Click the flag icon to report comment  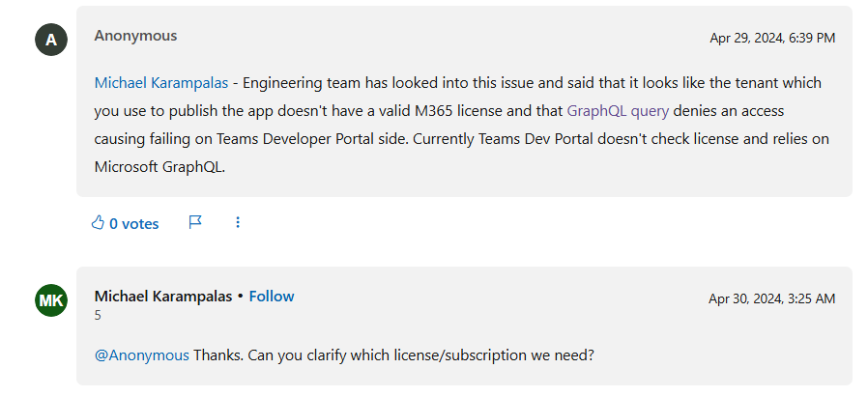195,223
